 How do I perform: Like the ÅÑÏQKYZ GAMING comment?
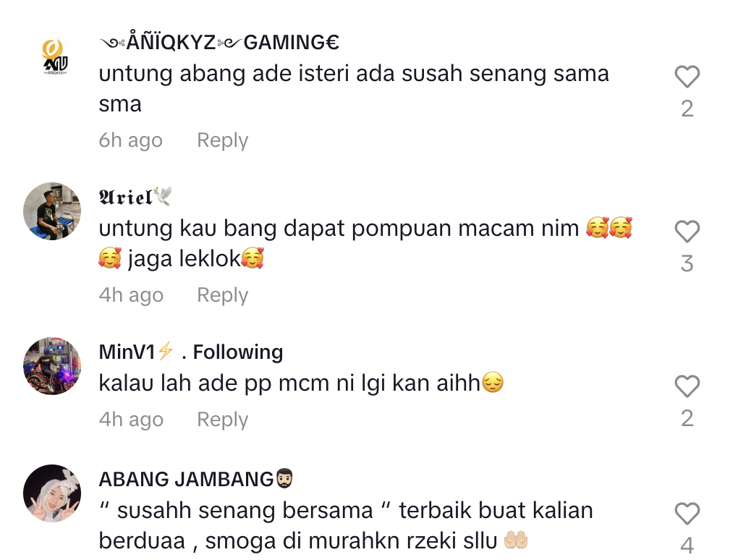[687, 77]
